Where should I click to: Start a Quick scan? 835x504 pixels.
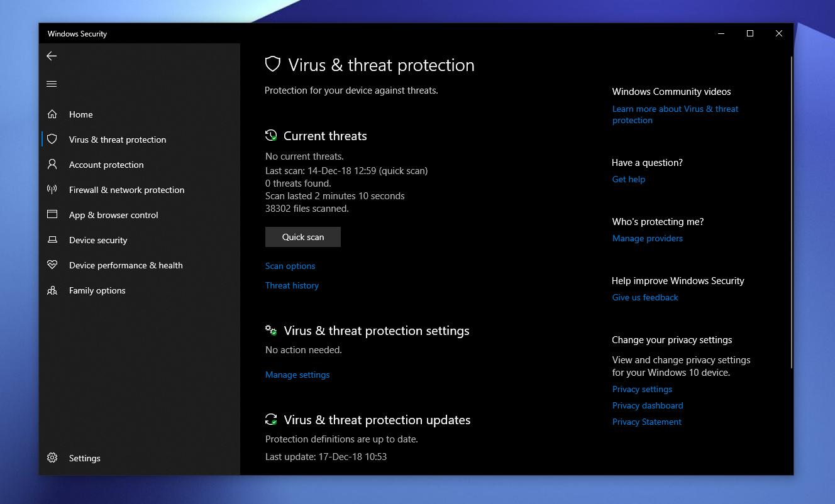(x=303, y=237)
